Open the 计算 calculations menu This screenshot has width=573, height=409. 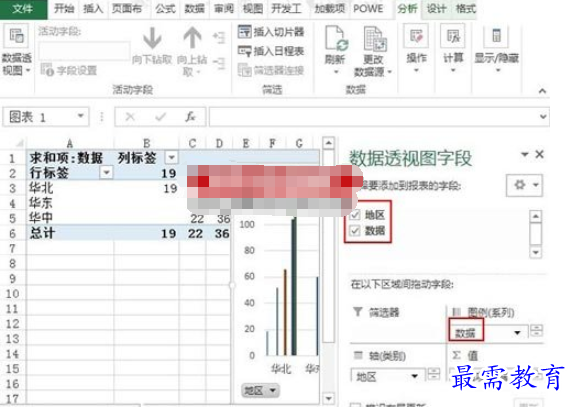tap(453, 48)
